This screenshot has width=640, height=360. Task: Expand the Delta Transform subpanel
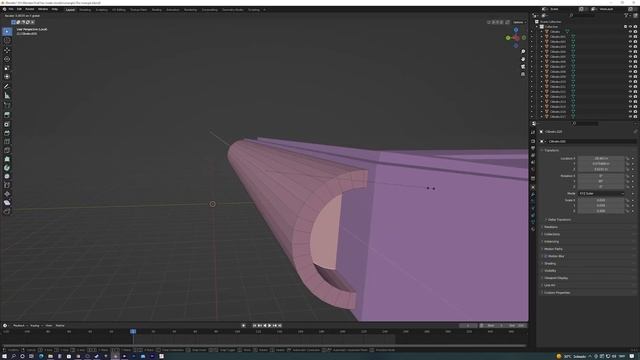(558, 220)
